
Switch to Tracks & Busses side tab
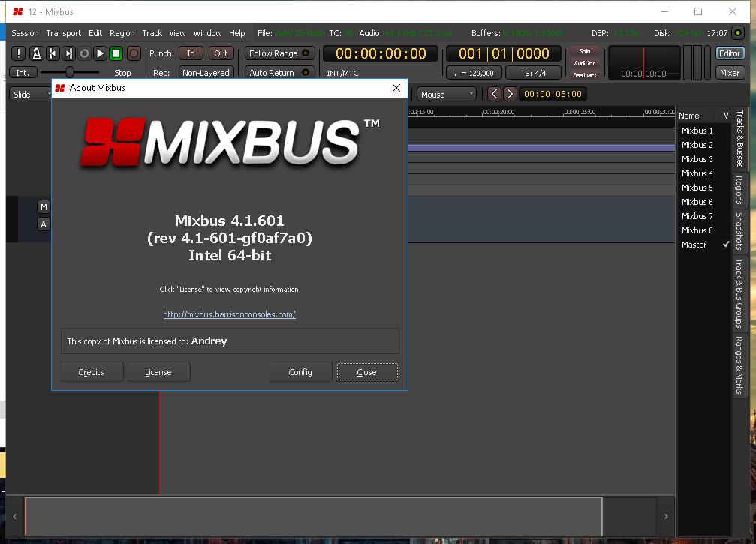739,139
